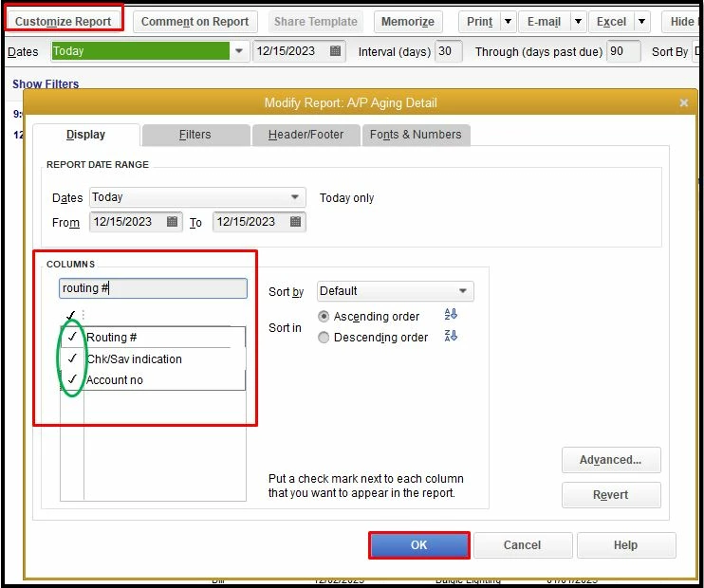Expand the E-mail dropdown arrow

pos(579,21)
